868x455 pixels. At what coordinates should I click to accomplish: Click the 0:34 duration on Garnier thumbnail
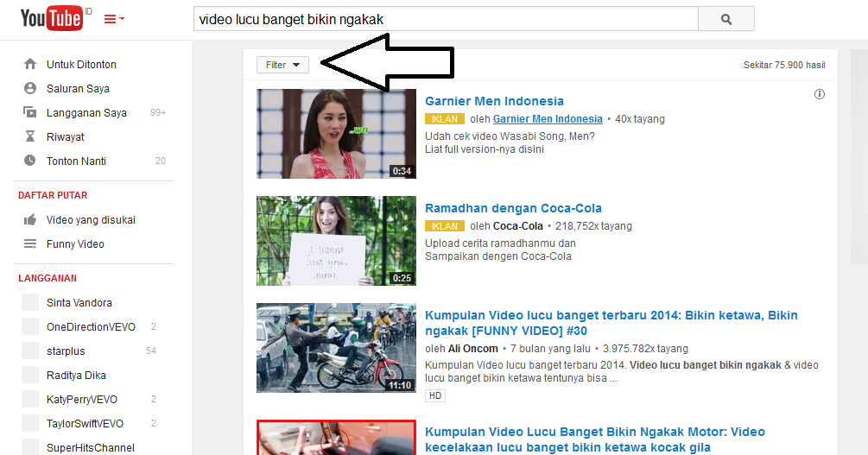tap(402, 171)
